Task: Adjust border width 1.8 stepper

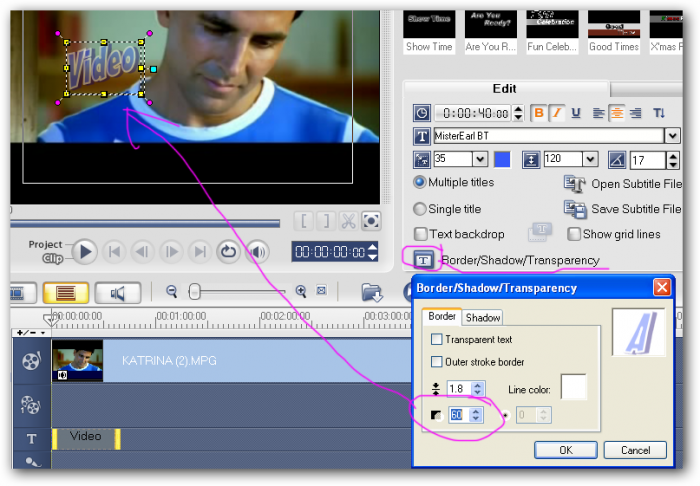Action: click(478, 389)
